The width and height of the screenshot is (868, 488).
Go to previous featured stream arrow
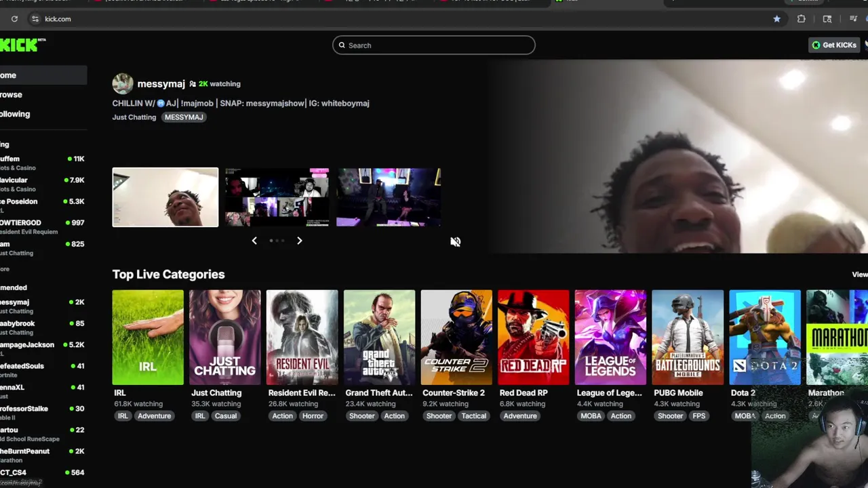254,241
